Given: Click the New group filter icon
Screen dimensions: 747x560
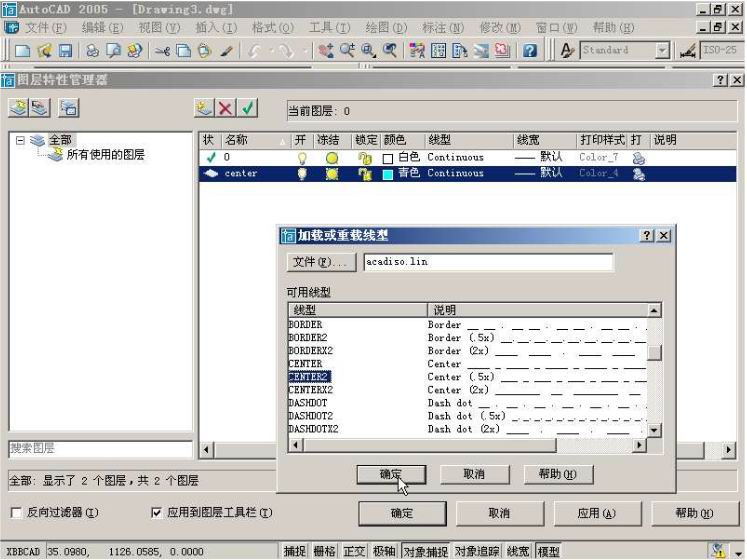Looking at the screenshot, I should pos(40,108).
